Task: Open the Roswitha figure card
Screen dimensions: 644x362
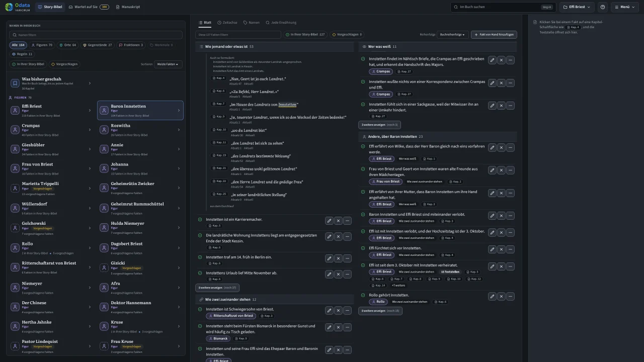Action: tap(140, 130)
